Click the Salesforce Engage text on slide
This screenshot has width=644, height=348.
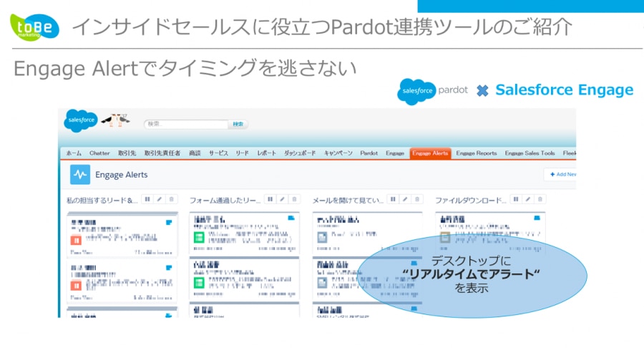point(565,90)
